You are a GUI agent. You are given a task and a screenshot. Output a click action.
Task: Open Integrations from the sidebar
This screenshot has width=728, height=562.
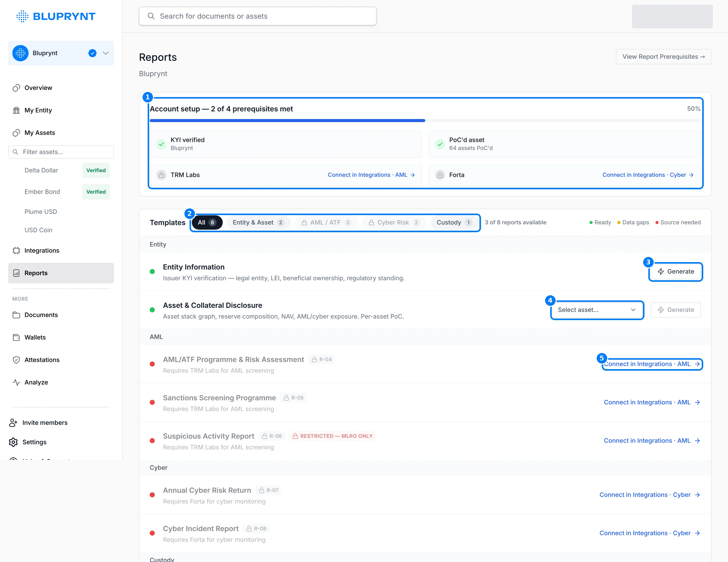(61, 250)
